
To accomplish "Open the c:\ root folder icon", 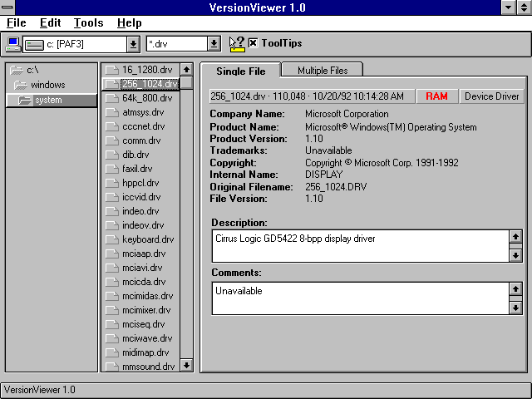I will pyautogui.click(x=17, y=71).
